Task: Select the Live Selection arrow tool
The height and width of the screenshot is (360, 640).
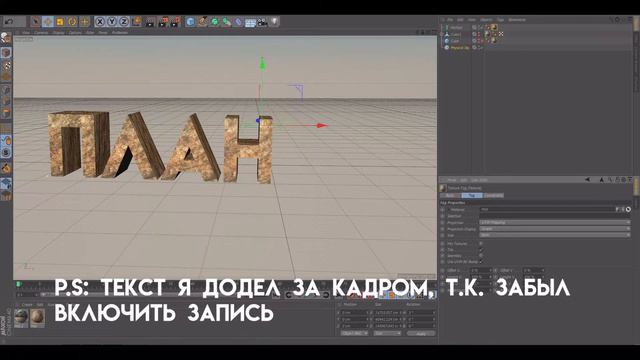Action: pos(36,21)
